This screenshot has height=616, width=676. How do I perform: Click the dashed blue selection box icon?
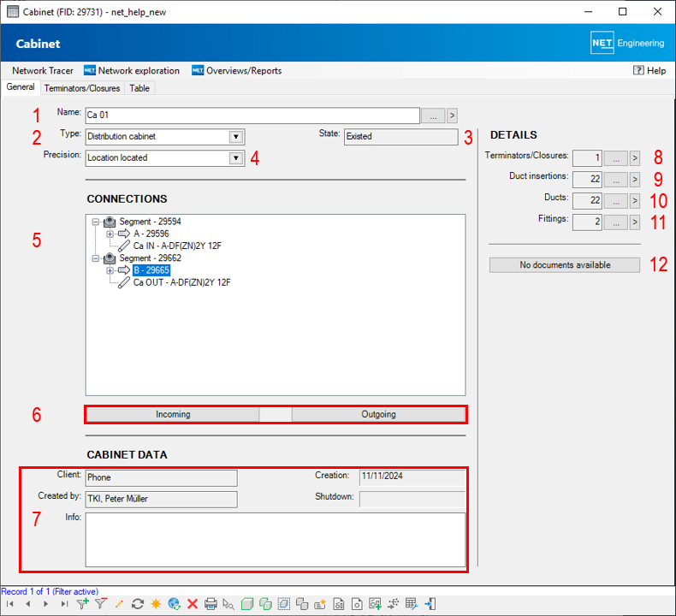coord(284,604)
